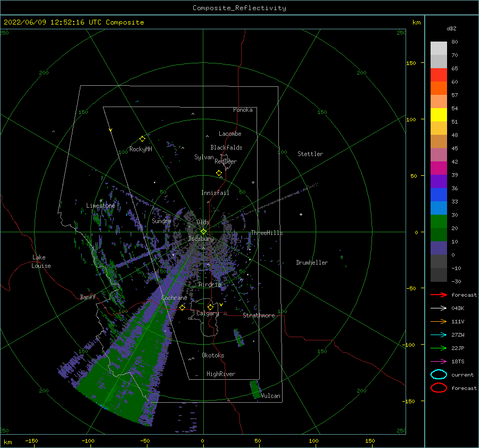
Task: Click the light blue 33-30 dBZ swatch
Action: (439, 208)
